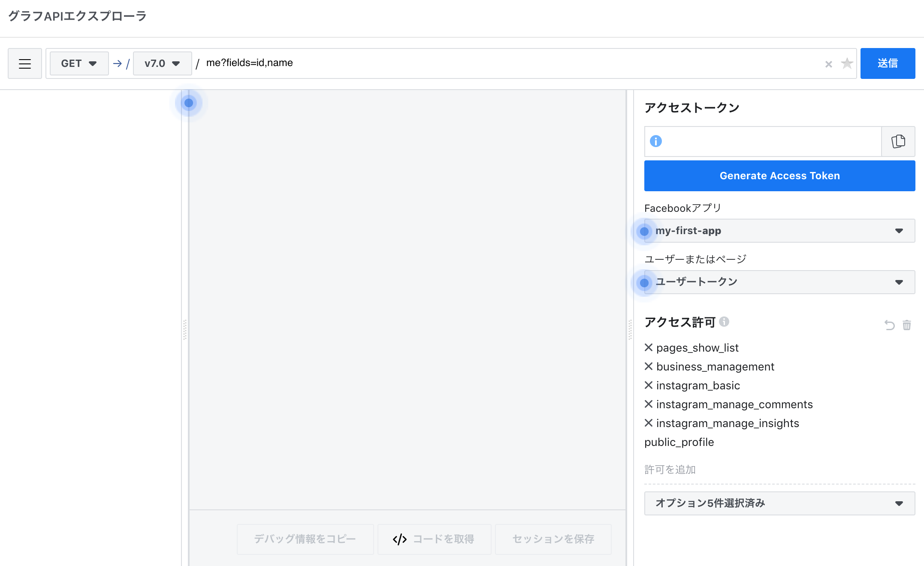Image resolution: width=924 pixels, height=566 pixels.
Task: Click Generate Access Token
Action: tap(779, 175)
